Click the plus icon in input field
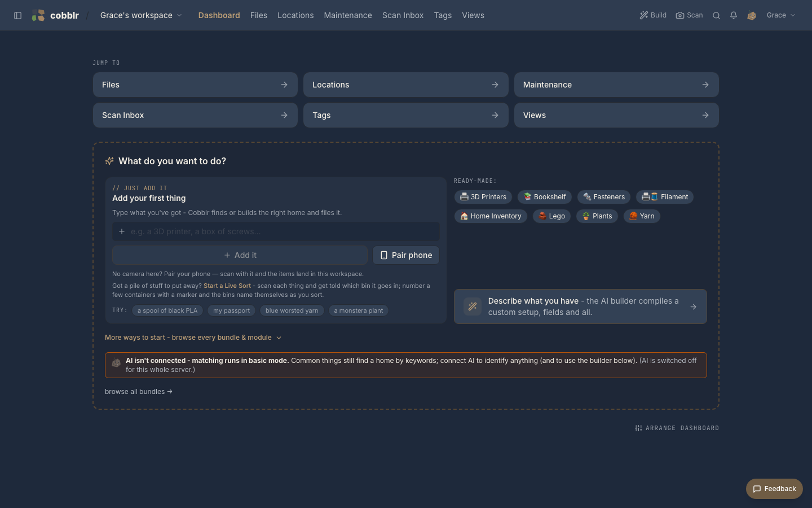Screen dimensions: 812x508 (x=122, y=231)
